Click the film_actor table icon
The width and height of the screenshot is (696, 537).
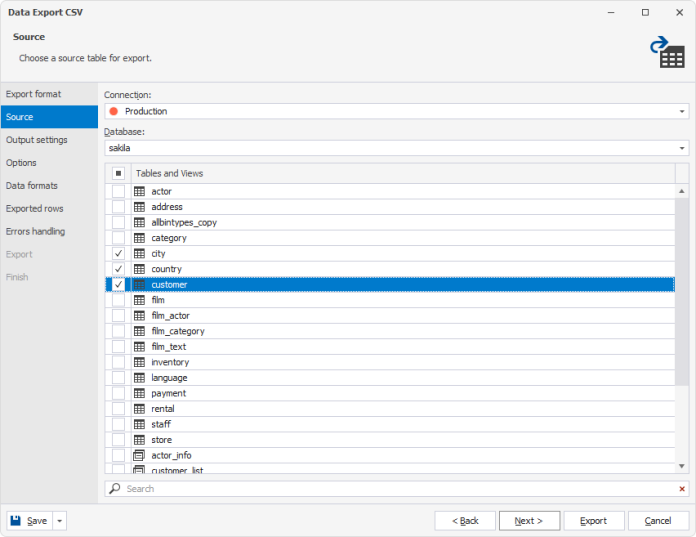click(x=140, y=315)
